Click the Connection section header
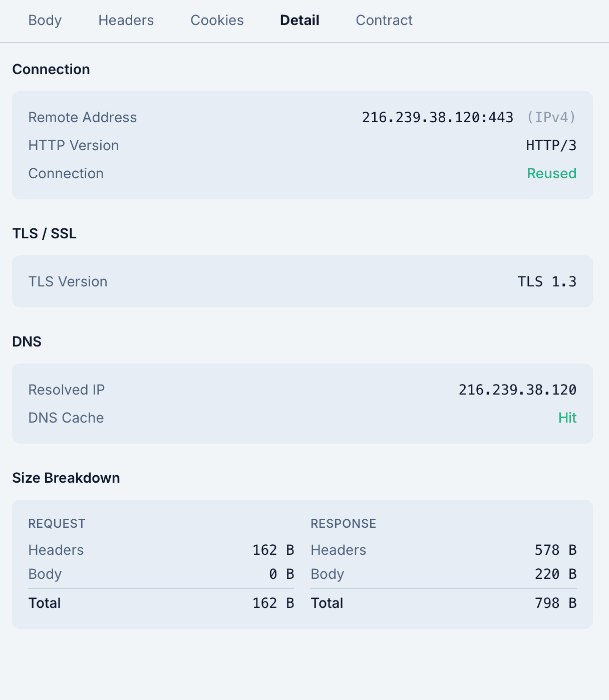This screenshot has height=700, width=609. tap(51, 69)
